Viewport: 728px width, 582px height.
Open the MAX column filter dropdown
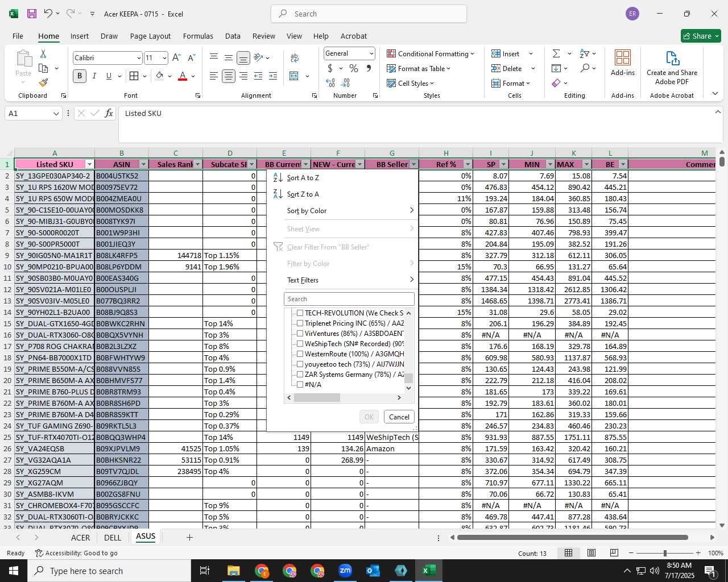(x=586, y=164)
